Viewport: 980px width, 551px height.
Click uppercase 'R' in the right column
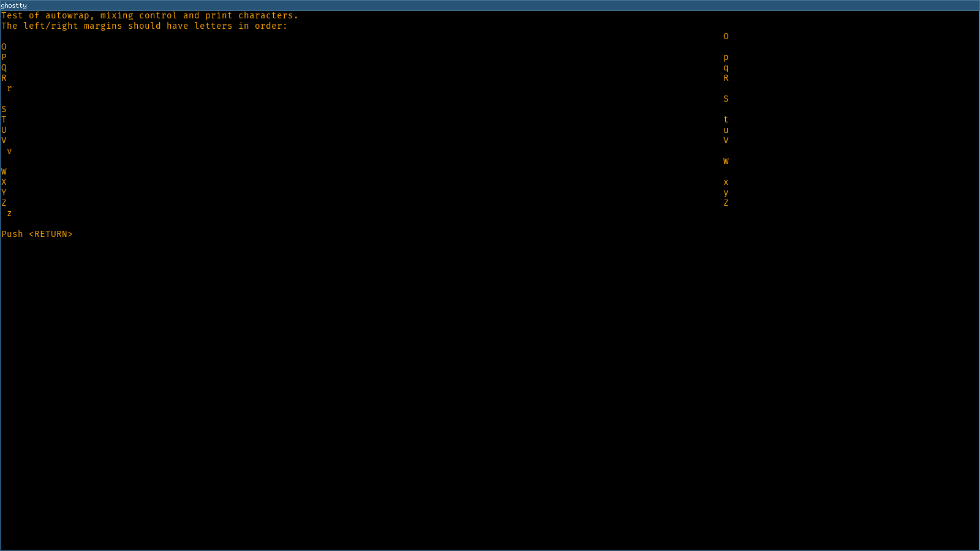(726, 78)
